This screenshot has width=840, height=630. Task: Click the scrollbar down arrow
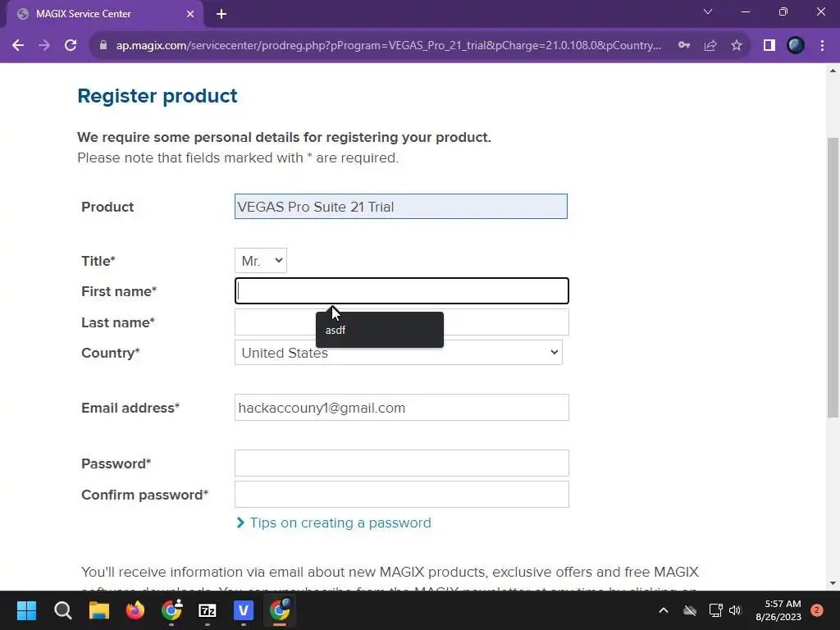833,583
